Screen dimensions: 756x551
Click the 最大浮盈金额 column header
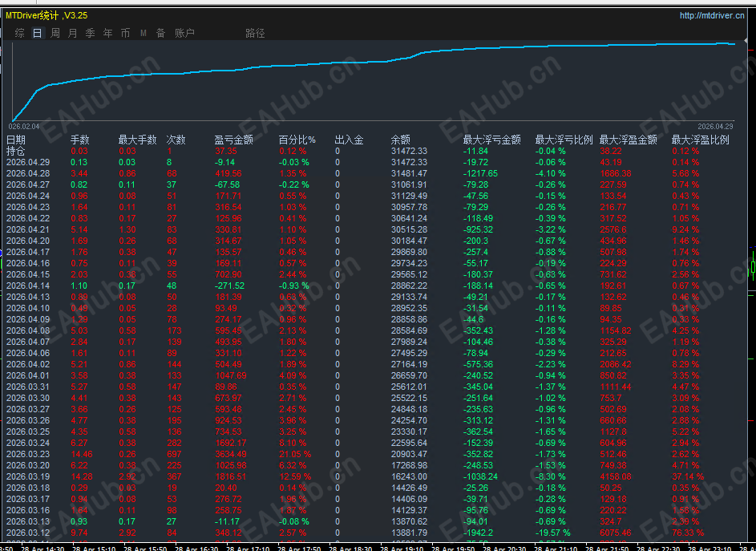pos(629,140)
